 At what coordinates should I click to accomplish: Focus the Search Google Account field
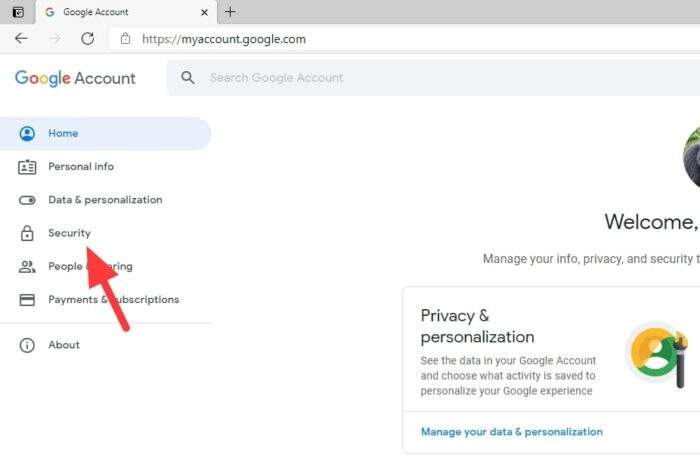tap(433, 78)
